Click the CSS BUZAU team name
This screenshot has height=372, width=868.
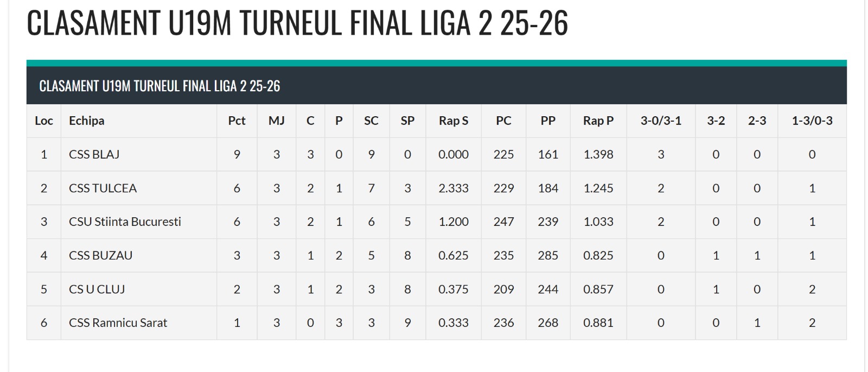pos(100,255)
